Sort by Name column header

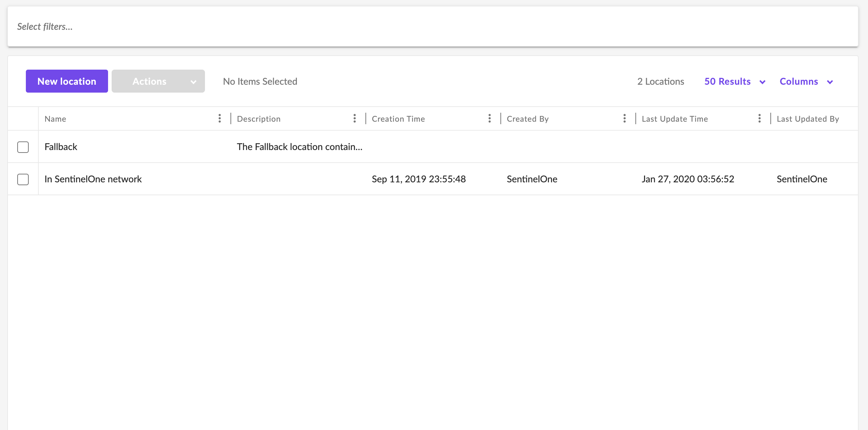[55, 119]
